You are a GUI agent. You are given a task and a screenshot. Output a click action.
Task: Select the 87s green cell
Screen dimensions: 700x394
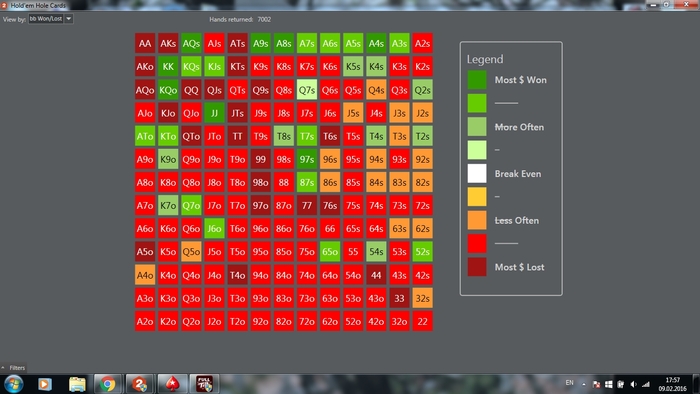pos(307,182)
